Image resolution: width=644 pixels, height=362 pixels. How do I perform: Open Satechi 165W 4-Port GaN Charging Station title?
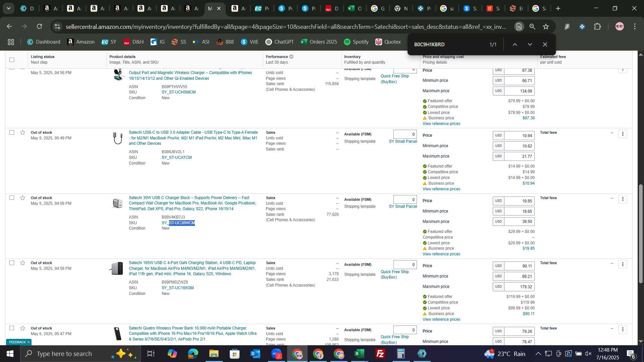click(192, 268)
